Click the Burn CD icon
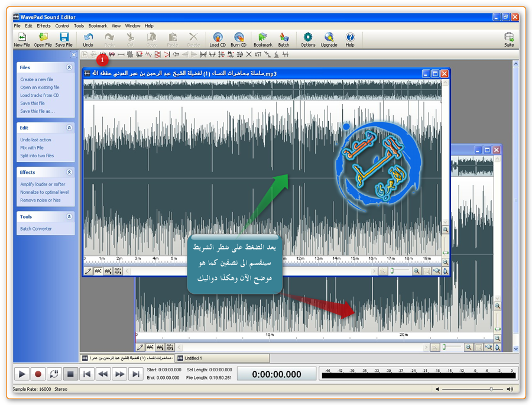This screenshot has width=532, height=405. coord(239,40)
